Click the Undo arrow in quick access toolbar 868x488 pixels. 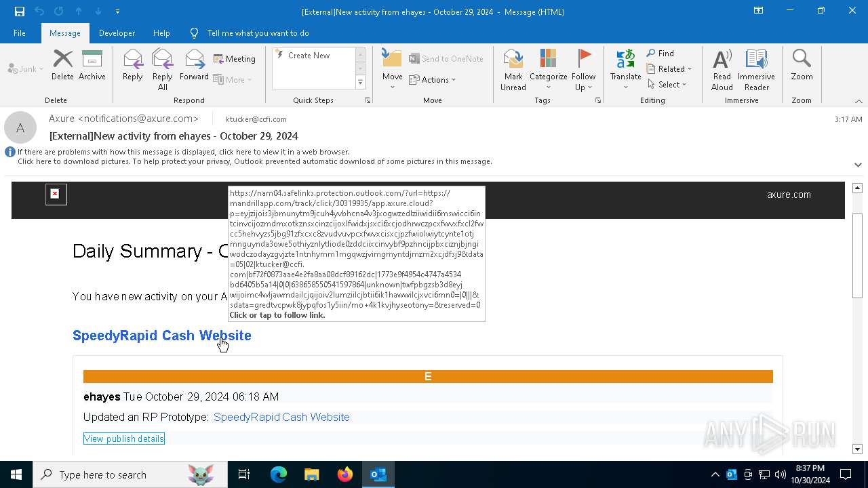(x=39, y=12)
